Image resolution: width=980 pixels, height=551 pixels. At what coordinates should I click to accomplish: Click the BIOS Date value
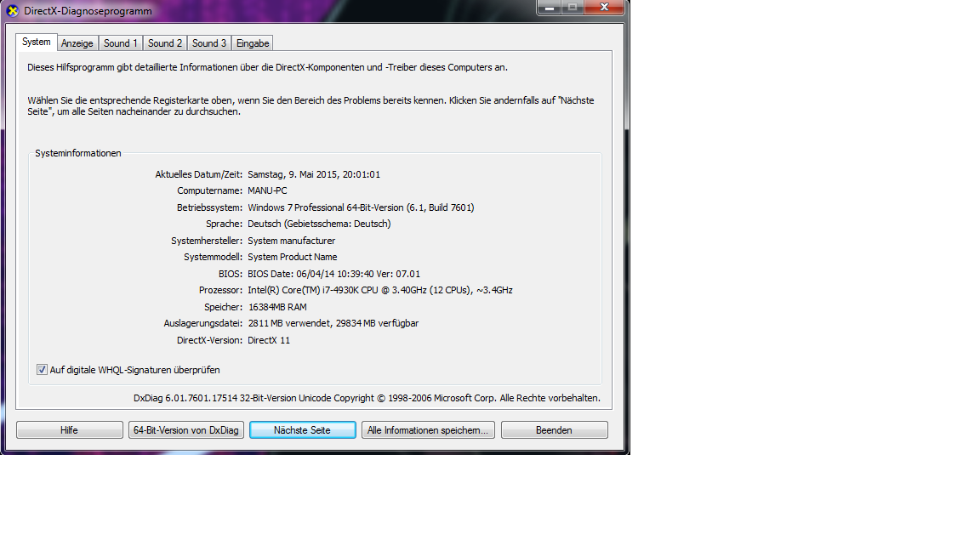[333, 274]
